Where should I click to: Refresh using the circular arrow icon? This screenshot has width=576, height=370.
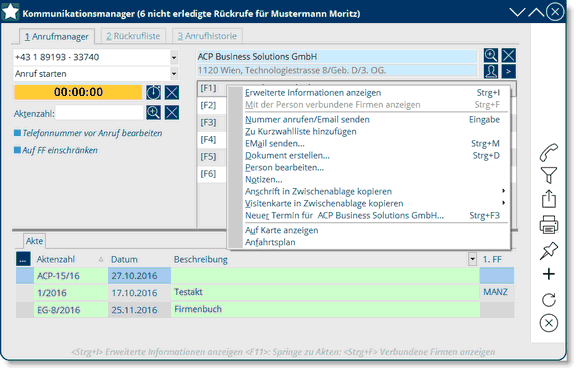pos(548,299)
